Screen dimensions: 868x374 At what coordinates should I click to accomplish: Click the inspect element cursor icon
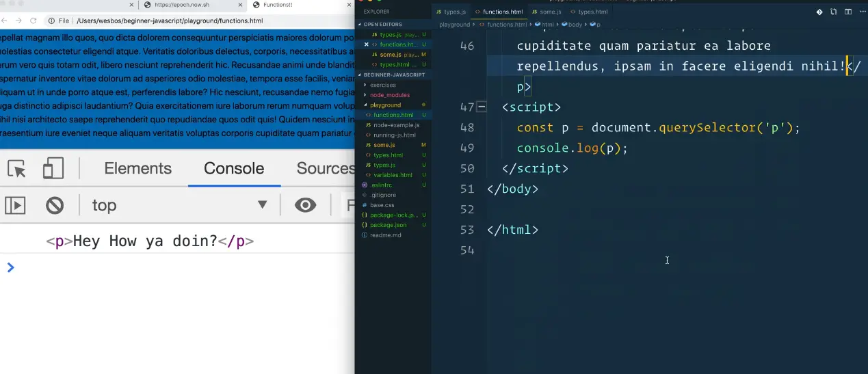point(16,169)
